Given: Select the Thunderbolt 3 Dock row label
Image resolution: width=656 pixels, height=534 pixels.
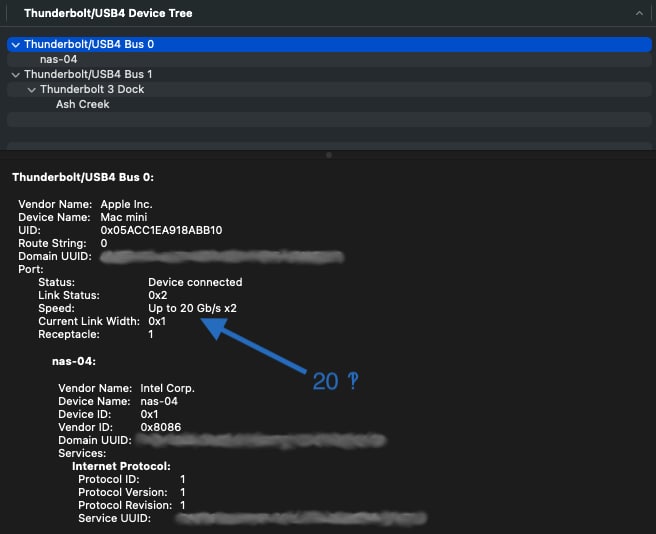Looking at the screenshot, I should 92,89.
